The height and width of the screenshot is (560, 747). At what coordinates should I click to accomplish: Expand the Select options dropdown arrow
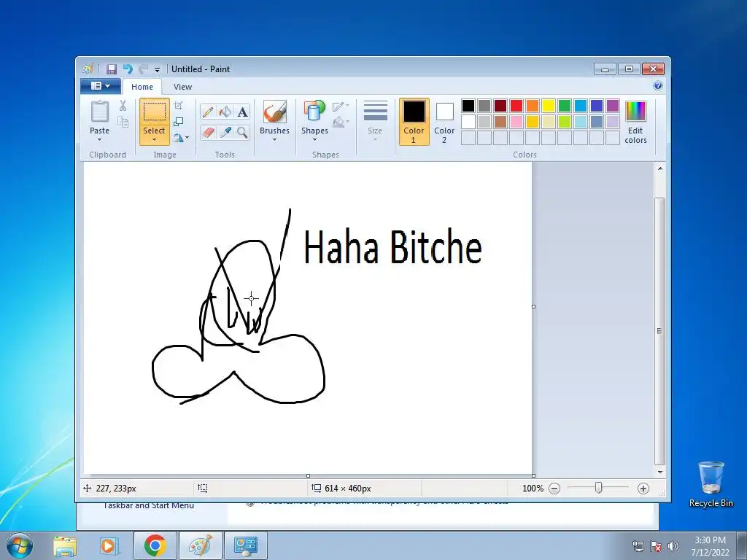[155, 140]
